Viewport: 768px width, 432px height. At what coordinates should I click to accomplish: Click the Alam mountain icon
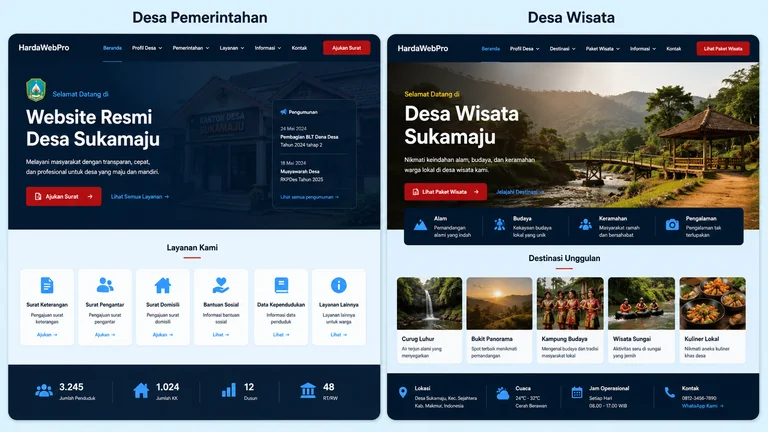pos(420,225)
